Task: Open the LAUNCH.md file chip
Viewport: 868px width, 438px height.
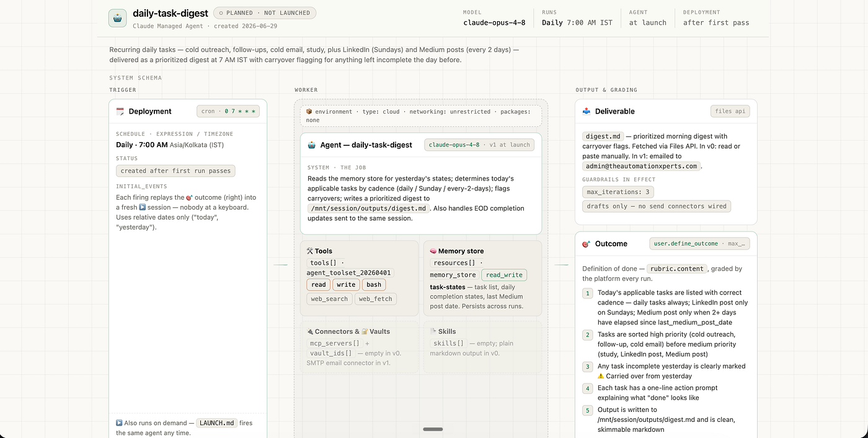Action: pos(217,423)
